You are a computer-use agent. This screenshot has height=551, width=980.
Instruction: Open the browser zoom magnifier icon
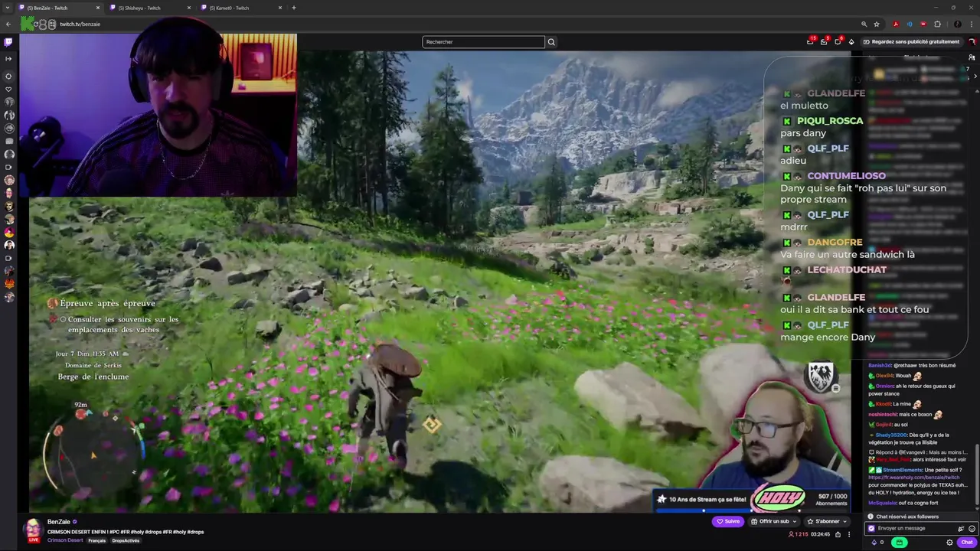pyautogui.click(x=864, y=24)
